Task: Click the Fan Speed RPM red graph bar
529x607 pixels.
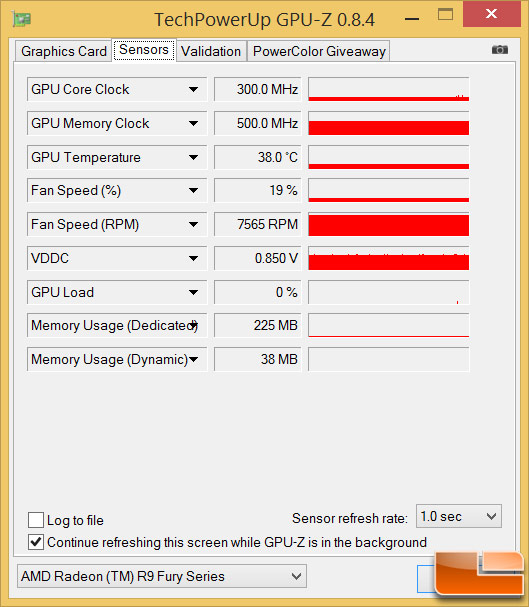Action: click(389, 225)
